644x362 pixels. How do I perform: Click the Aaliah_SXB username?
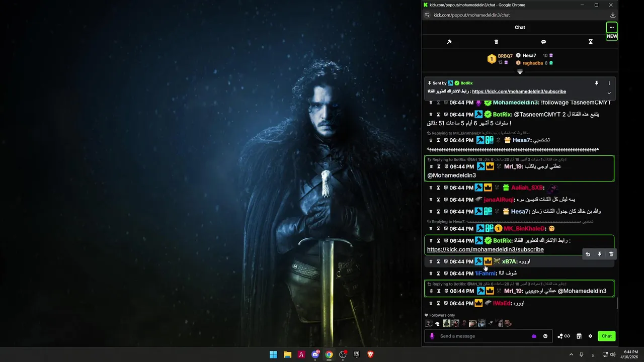pyautogui.click(x=527, y=188)
